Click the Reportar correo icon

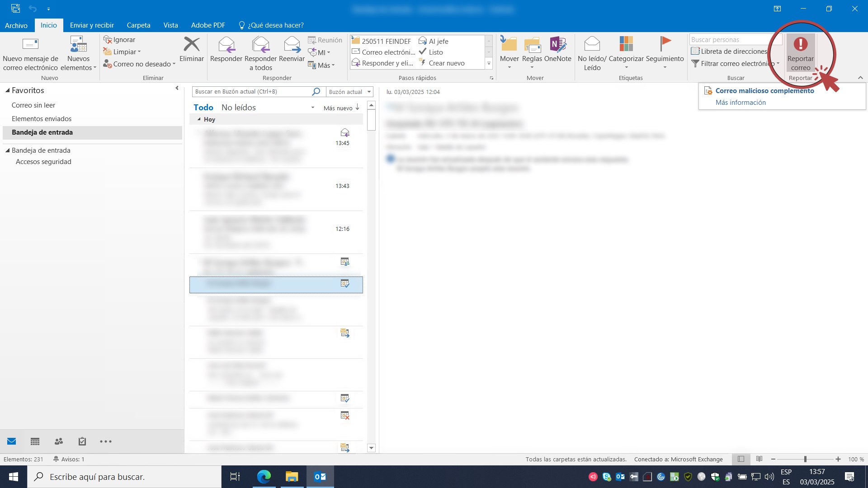[800, 44]
